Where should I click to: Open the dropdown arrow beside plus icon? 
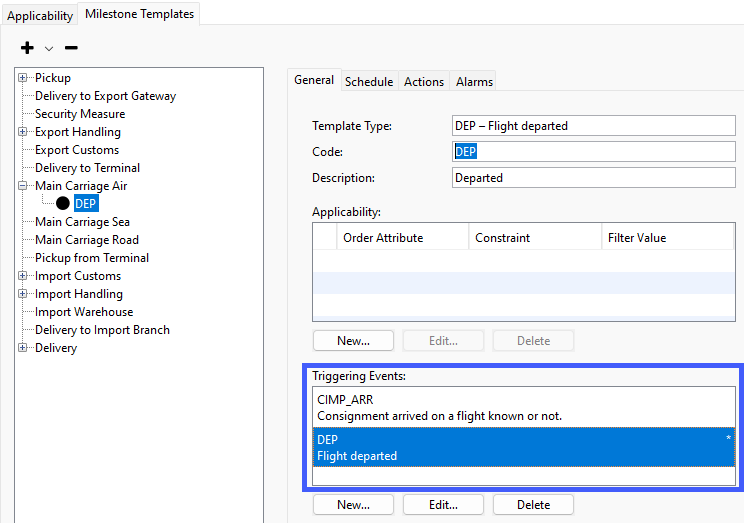pos(49,48)
